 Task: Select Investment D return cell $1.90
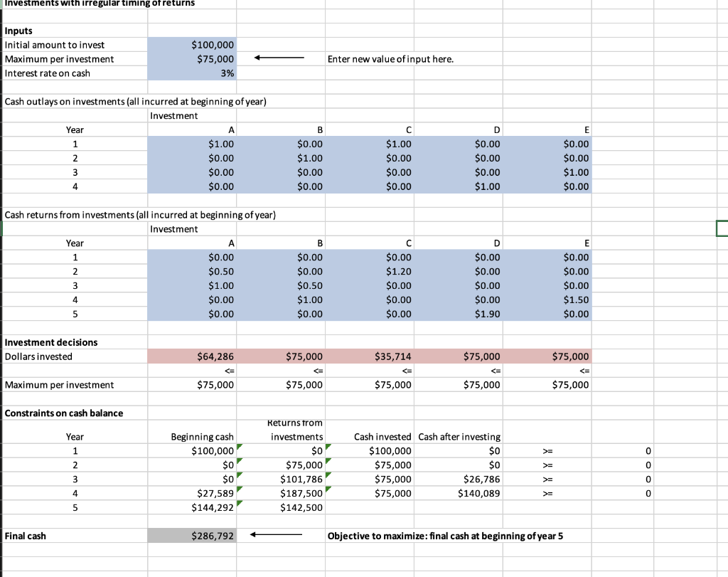(x=459, y=314)
